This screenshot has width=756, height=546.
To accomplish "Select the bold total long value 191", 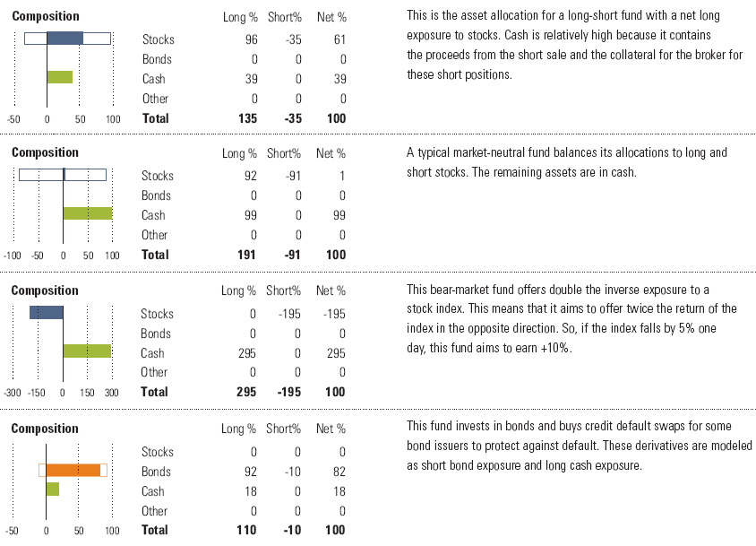I will pos(246,255).
